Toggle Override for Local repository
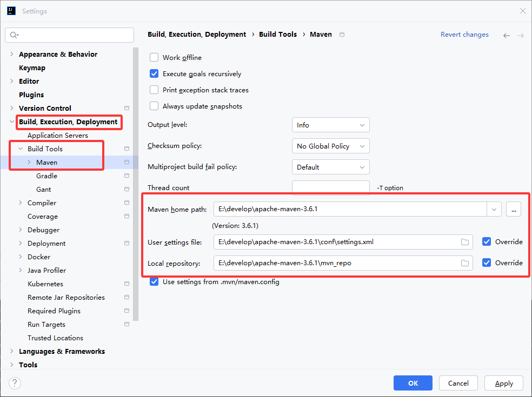Viewport: 532px width, 397px height. 487,263
